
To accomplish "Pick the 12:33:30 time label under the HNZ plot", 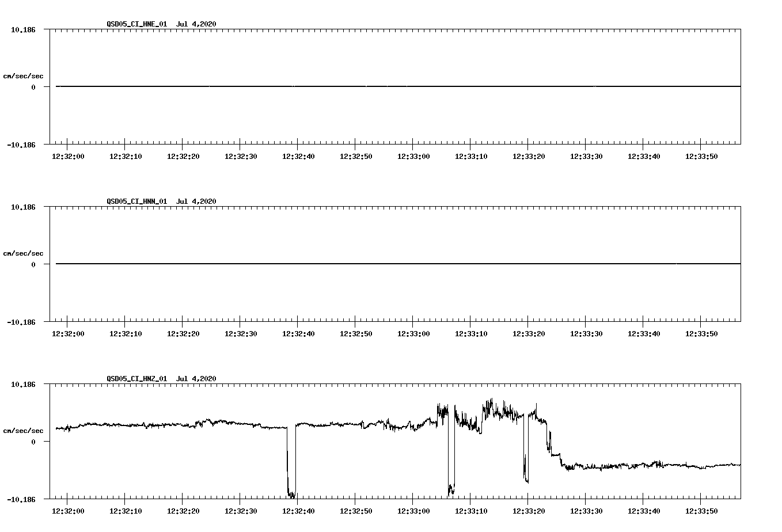I will (586, 511).
